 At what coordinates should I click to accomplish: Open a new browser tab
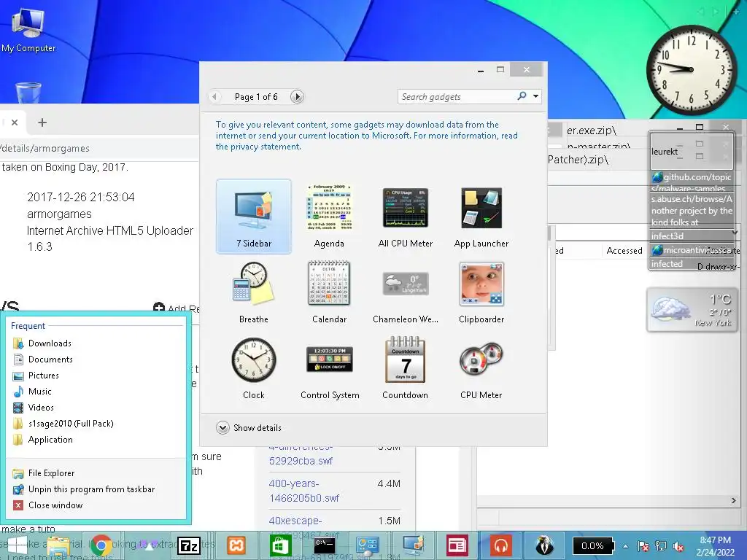[42, 122]
